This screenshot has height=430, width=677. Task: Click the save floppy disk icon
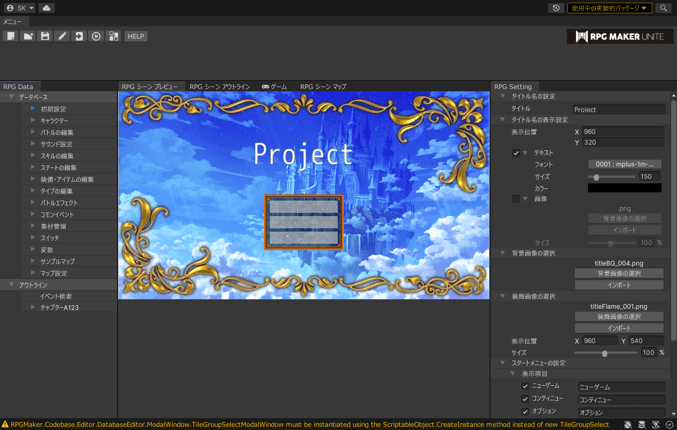click(45, 36)
